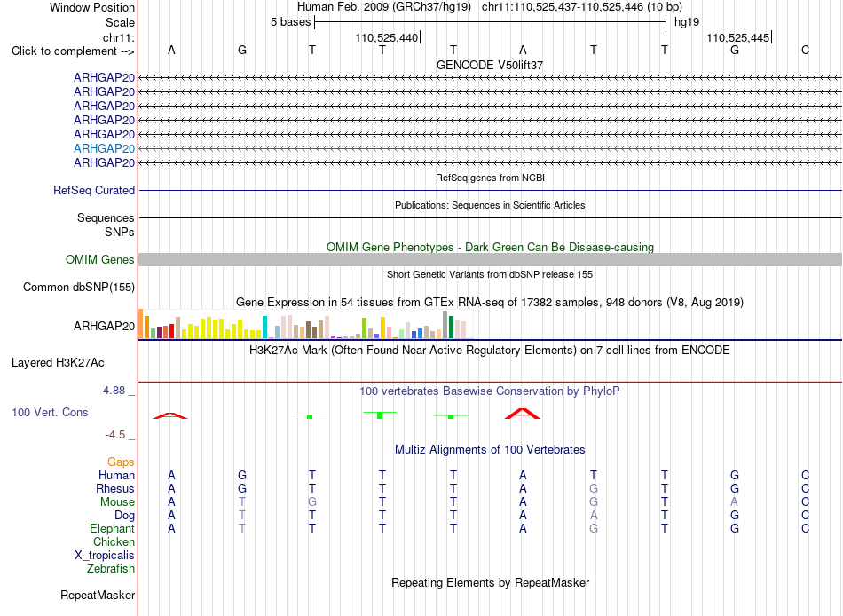The image size is (843, 616).
Task: Click the faded A in the Dog row
Action: (x=594, y=516)
